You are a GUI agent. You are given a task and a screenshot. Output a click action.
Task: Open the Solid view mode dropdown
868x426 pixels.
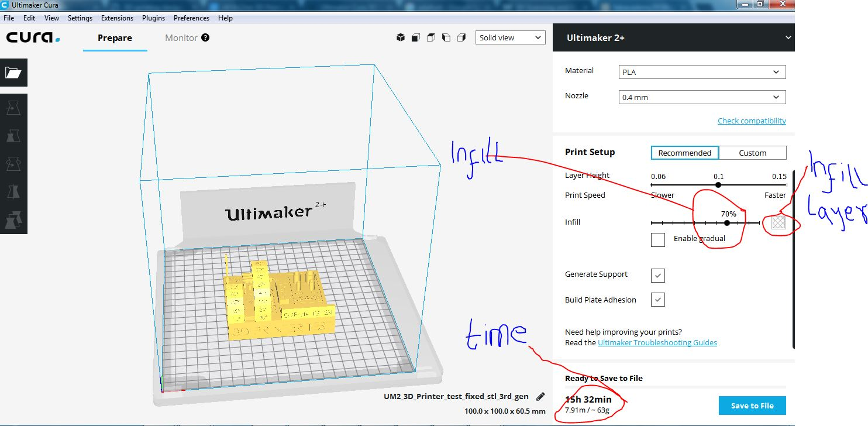pyautogui.click(x=511, y=37)
